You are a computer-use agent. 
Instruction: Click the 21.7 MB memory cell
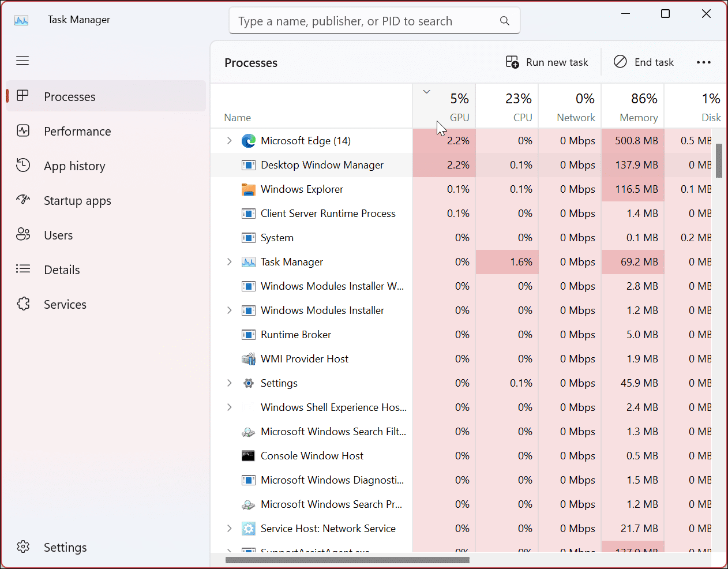click(x=633, y=529)
